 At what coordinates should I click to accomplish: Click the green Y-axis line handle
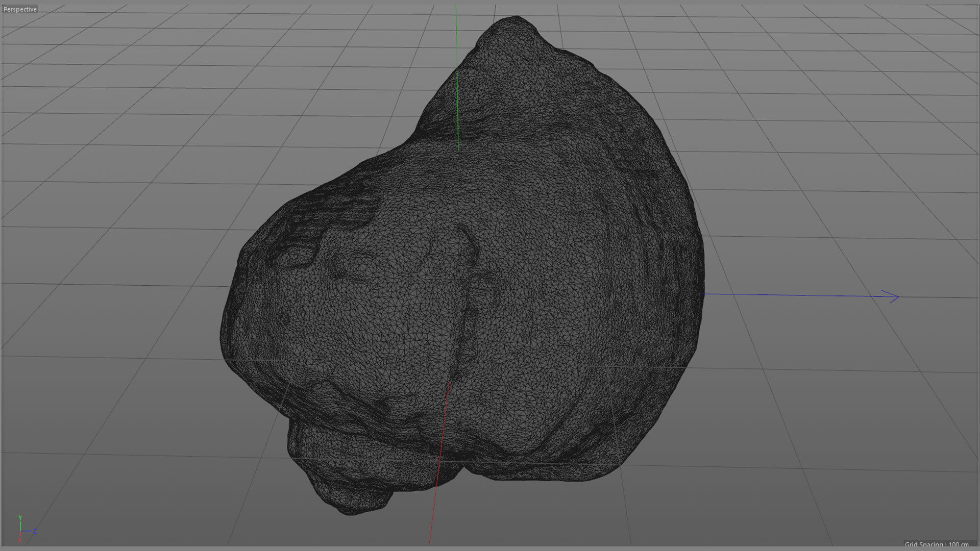[x=457, y=78]
